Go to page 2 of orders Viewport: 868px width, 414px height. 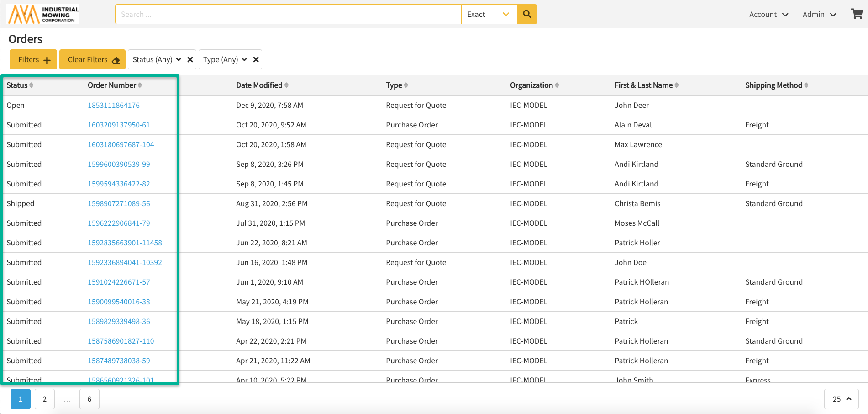pyautogui.click(x=45, y=399)
